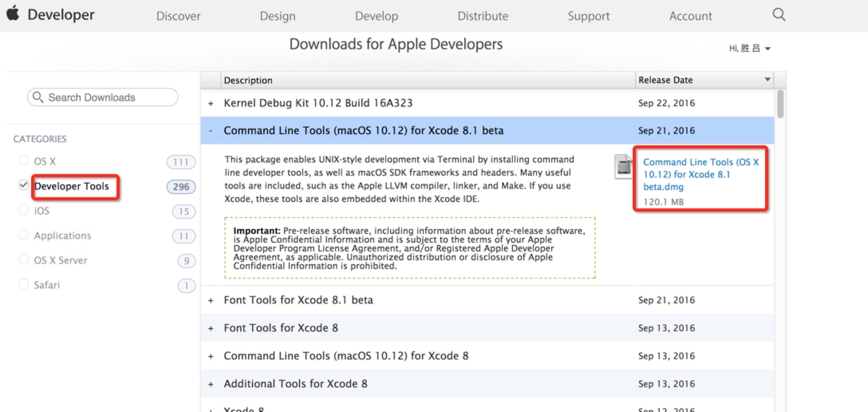Click the Apple logo icon
Image resolution: width=868 pixels, height=412 pixels.
[13, 14]
